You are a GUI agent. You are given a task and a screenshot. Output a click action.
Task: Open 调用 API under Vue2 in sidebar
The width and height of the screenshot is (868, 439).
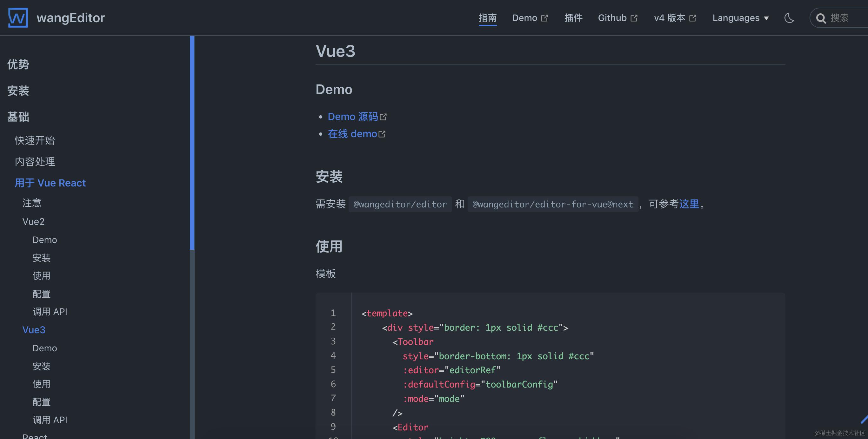point(50,312)
